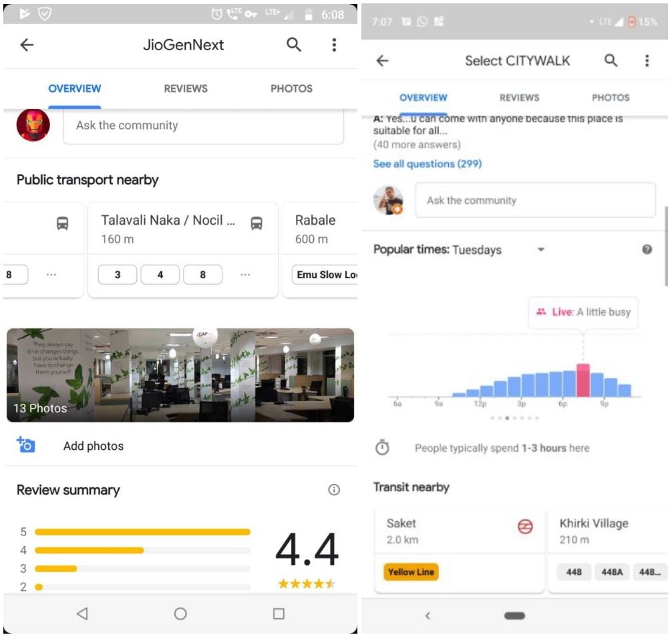Open the Review summary info icon

(x=334, y=490)
